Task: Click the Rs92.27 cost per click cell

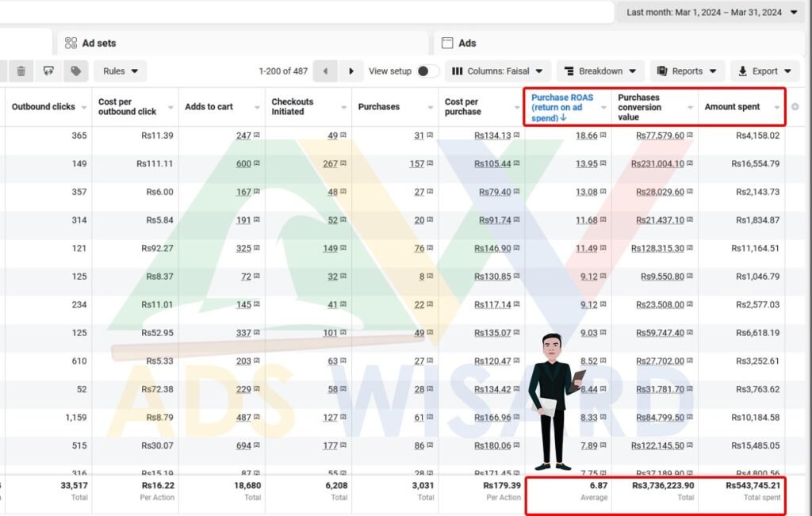Action: pos(157,248)
